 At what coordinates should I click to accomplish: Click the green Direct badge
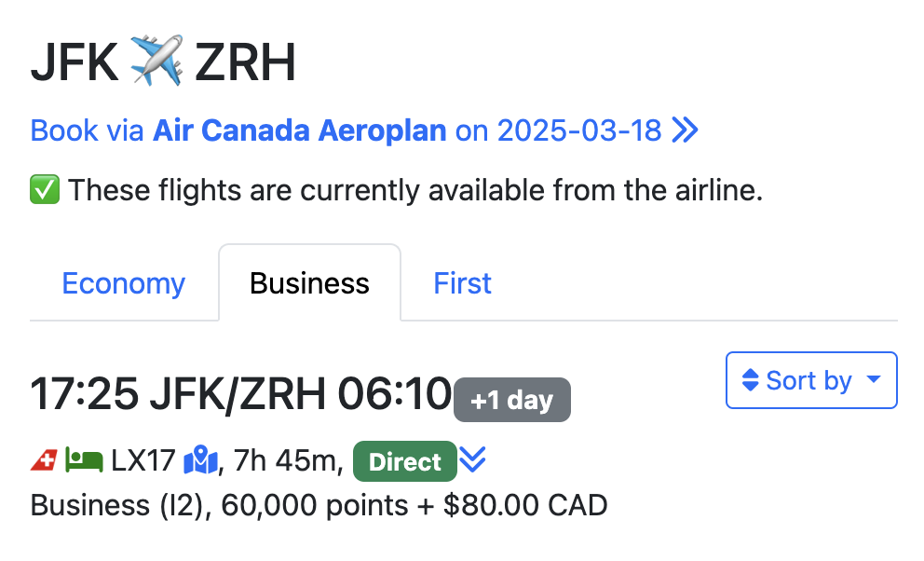[404, 461]
